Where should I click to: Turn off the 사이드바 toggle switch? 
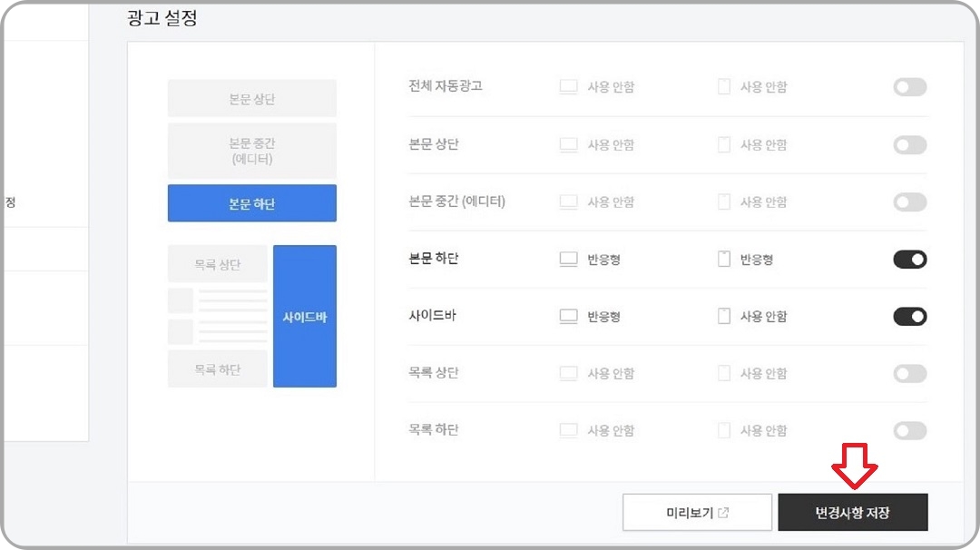[909, 316]
